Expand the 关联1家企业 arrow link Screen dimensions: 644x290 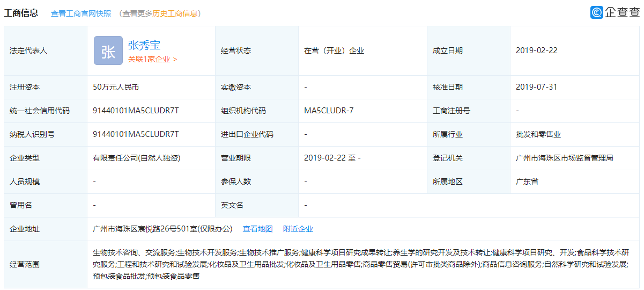[x=152, y=60]
